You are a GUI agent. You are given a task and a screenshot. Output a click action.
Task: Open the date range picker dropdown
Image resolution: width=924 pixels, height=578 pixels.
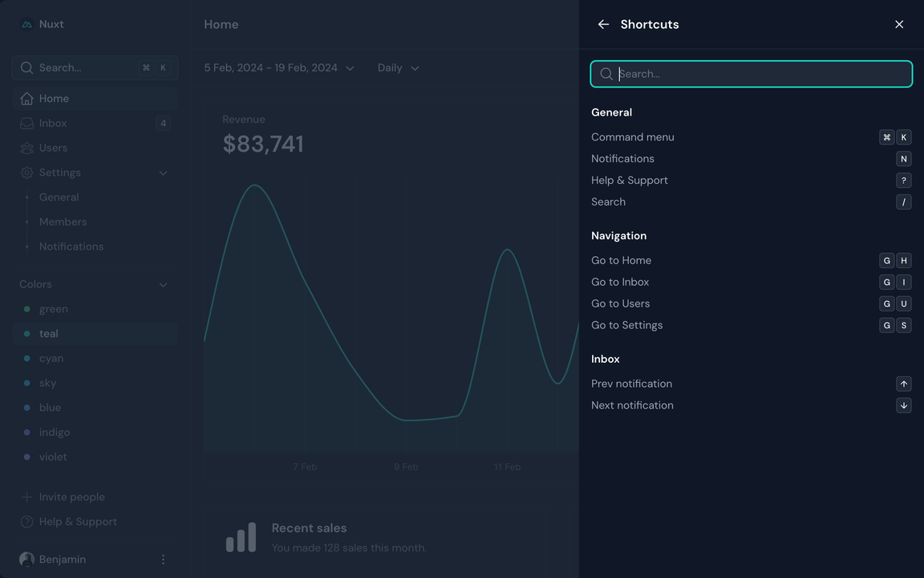279,67
